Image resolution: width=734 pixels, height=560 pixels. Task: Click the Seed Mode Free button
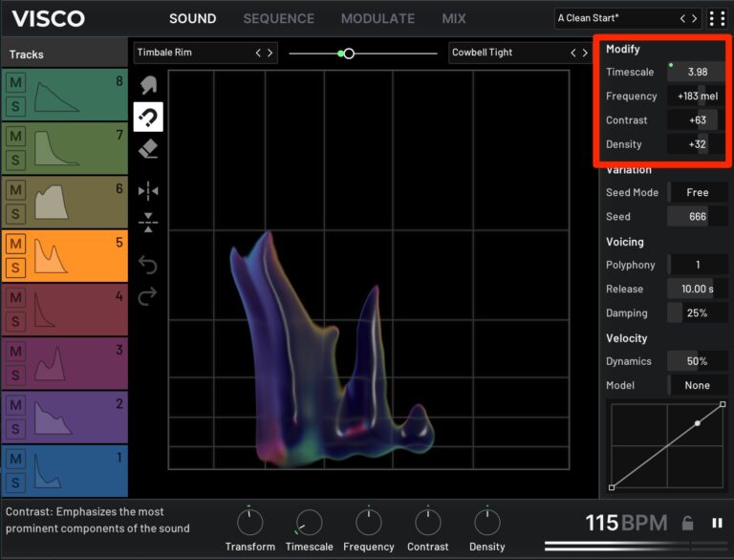point(697,192)
